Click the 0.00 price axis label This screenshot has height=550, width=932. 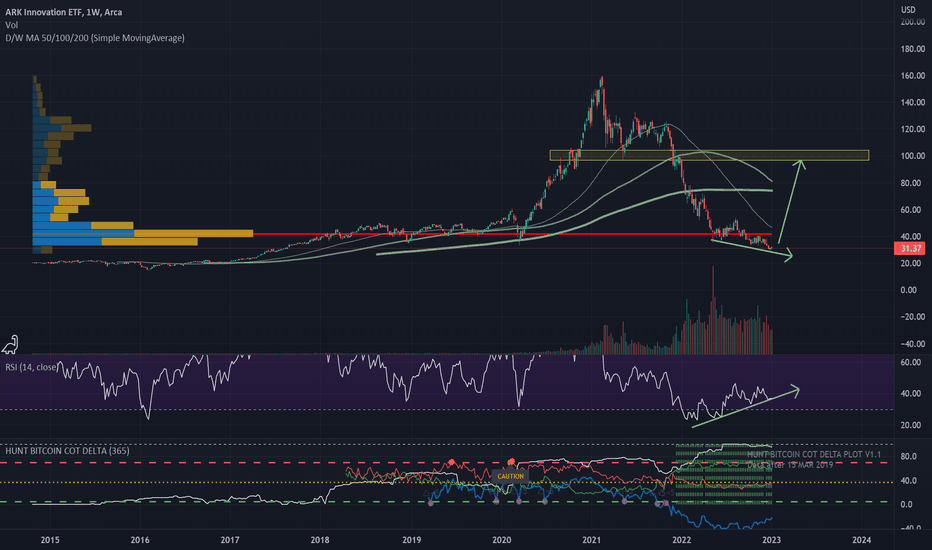[x=908, y=290]
